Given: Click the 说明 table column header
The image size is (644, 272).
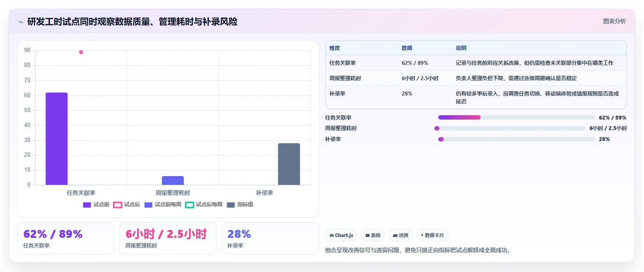Looking at the screenshot, I should (461, 48).
